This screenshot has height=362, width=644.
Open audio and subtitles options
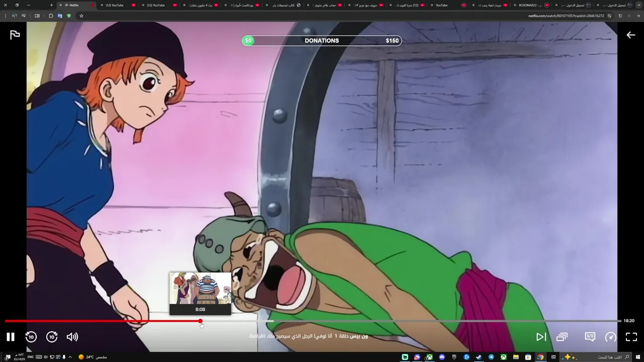click(x=590, y=337)
